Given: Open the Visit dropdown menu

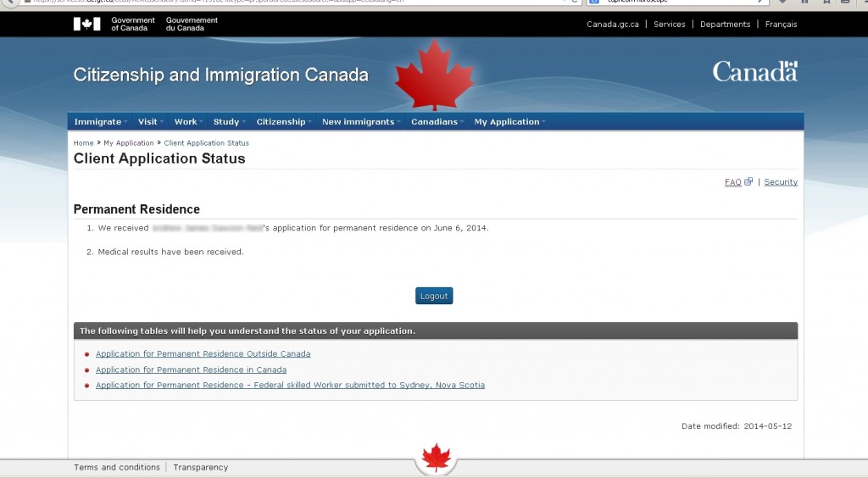Looking at the screenshot, I should 149,122.
